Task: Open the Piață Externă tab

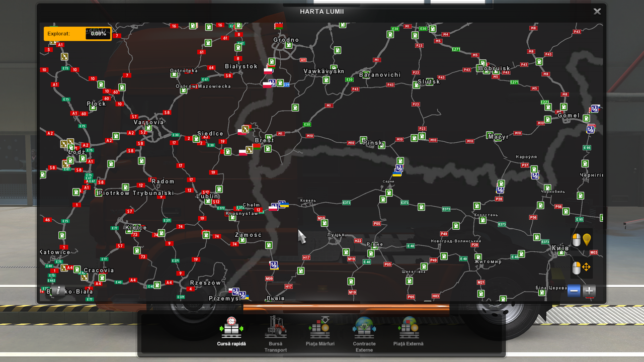Action: (x=409, y=331)
